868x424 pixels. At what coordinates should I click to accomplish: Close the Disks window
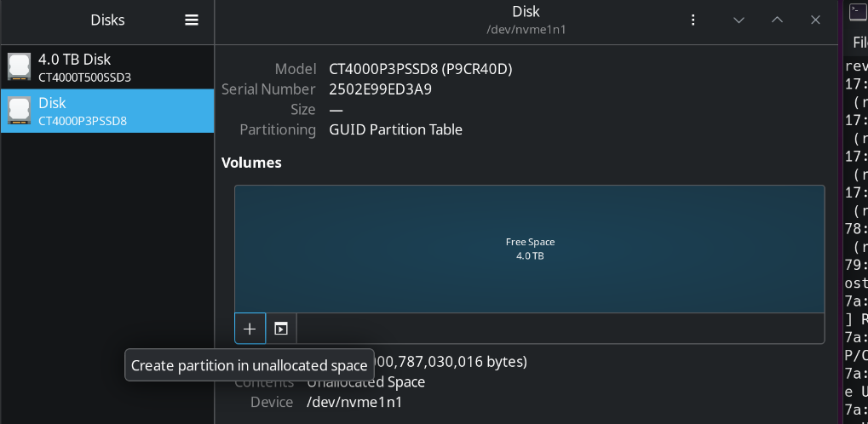[x=815, y=20]
